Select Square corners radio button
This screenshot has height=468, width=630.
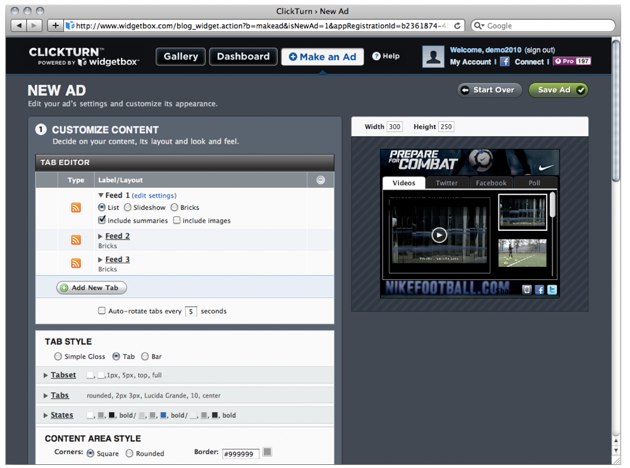(x=90, y=453)
